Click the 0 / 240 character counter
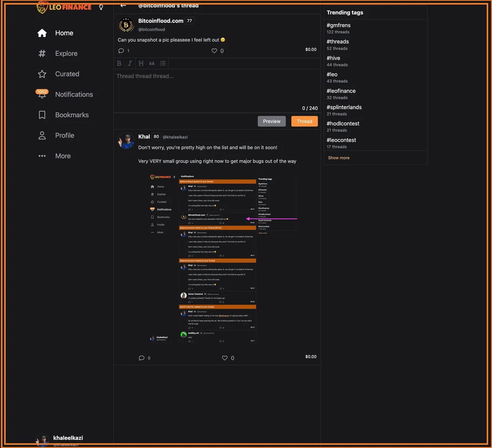This screenshot has width=492, height=448. pos(310,108)
